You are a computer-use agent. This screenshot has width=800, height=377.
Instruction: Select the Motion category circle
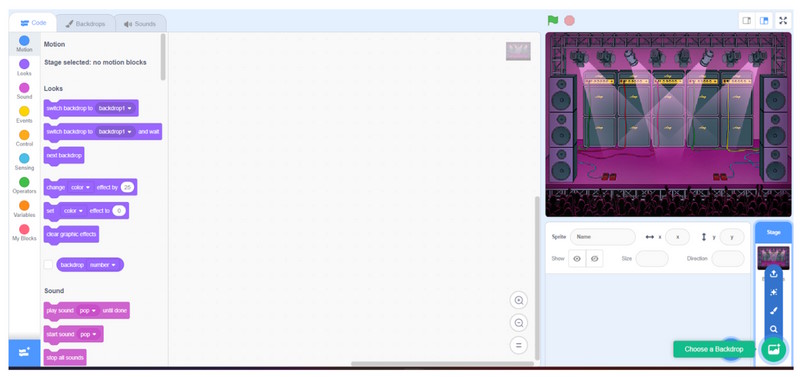[x=24, y=40]
